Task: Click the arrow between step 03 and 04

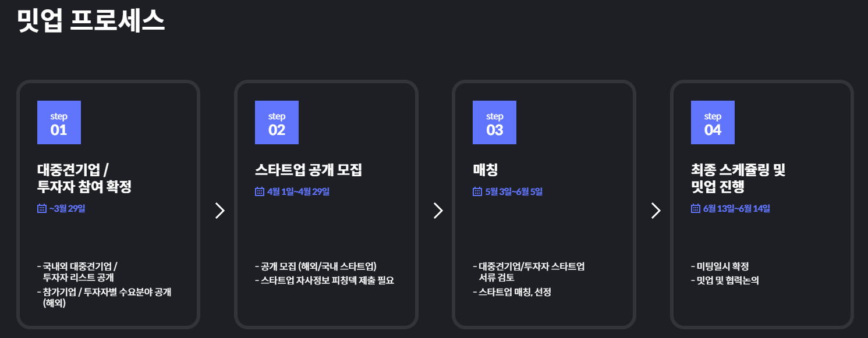Action: pyautogui.click(x=656, y=211)
